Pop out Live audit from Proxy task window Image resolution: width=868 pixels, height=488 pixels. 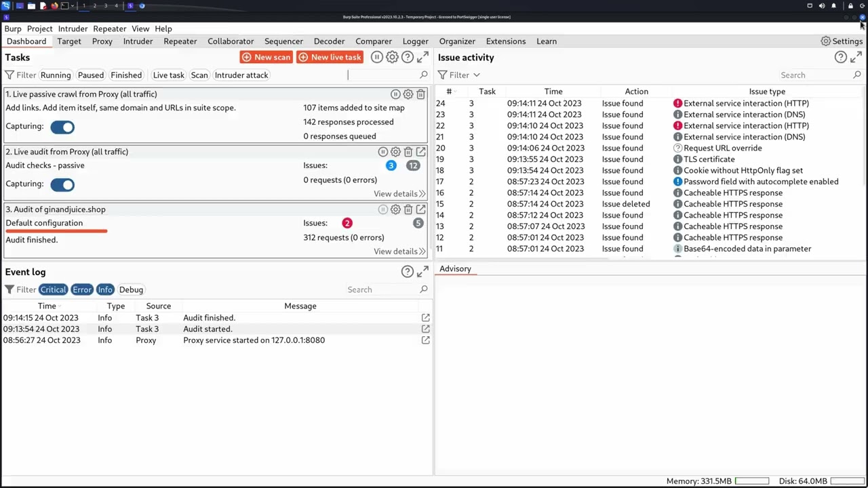click(x=421, y=152)
